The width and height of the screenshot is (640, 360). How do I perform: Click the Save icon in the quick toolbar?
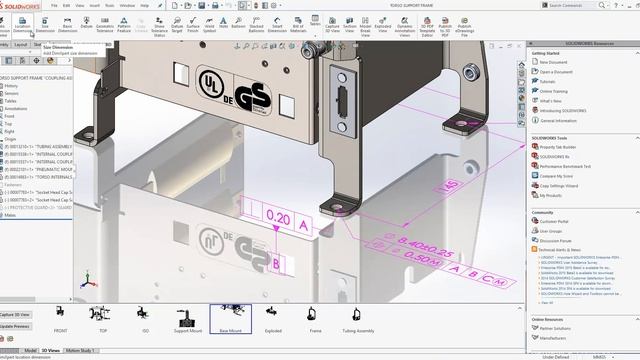[202, 6]
